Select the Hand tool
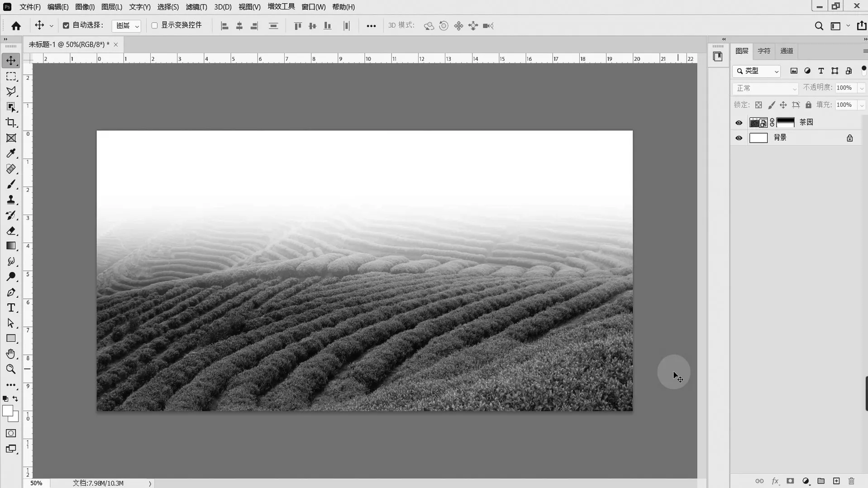The image size is (868, 488). point(11,354)
